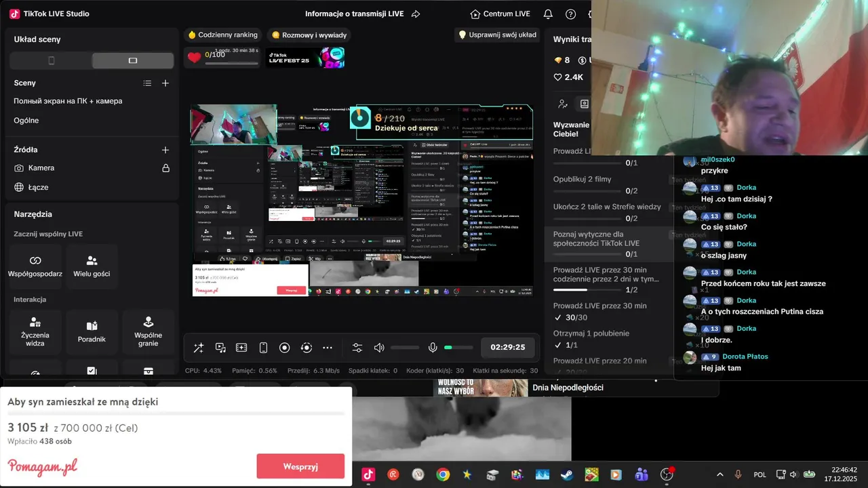Click the phone preview icon in bottom toolbar
This screenshot has height=488, width=868.
point(263,348)
